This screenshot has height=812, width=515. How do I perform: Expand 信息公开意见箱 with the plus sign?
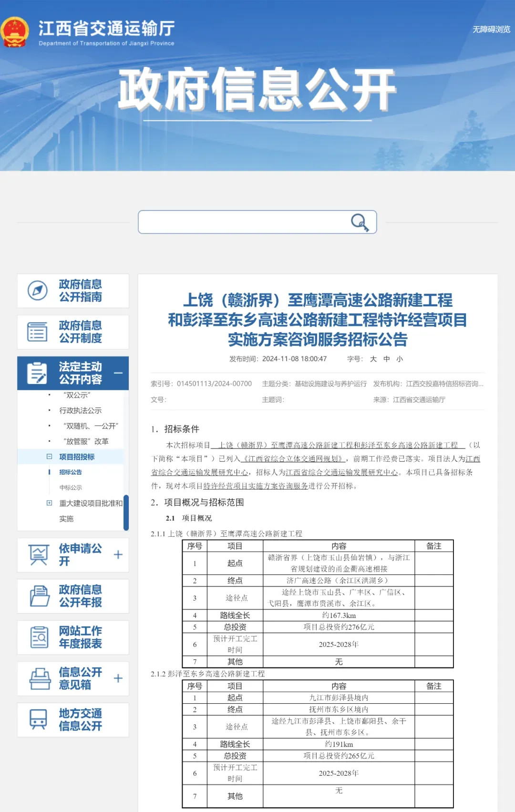(x=118, y=678)
